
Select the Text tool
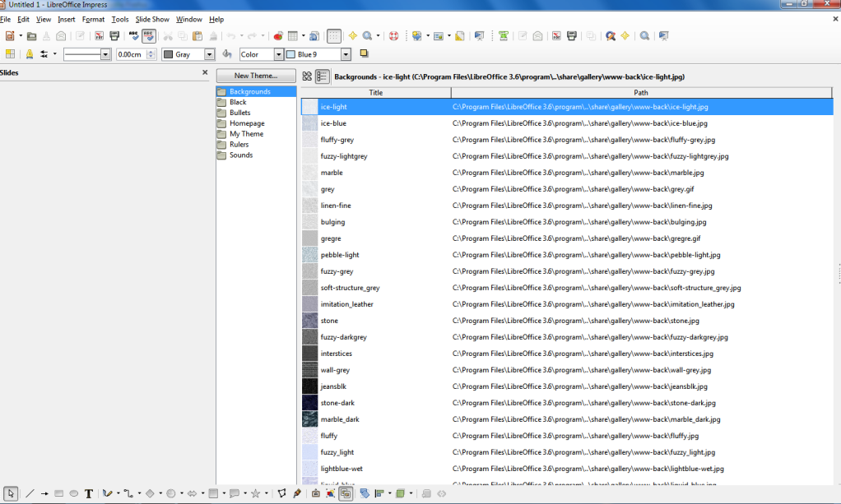89,493
